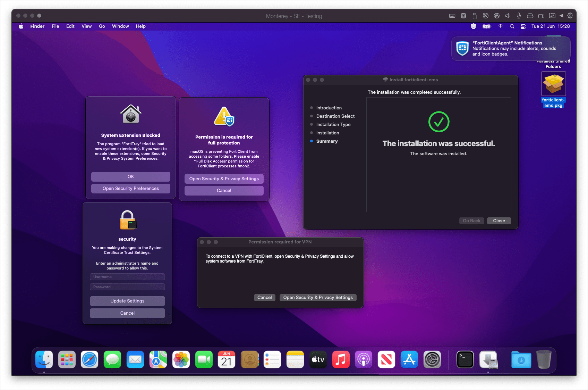Click OK in System Extension Blocked dialog

(131, 176)
